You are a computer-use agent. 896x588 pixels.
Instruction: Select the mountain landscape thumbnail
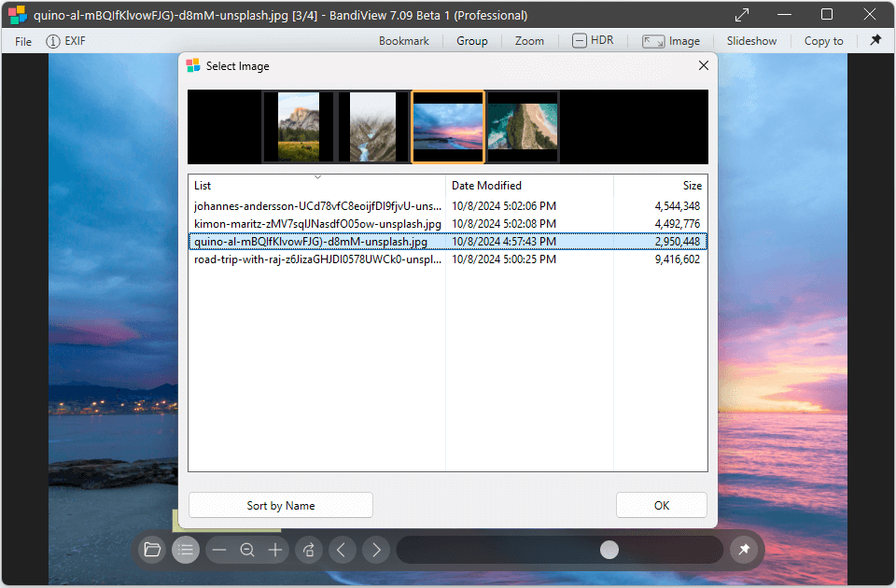(x=299, y=126)
